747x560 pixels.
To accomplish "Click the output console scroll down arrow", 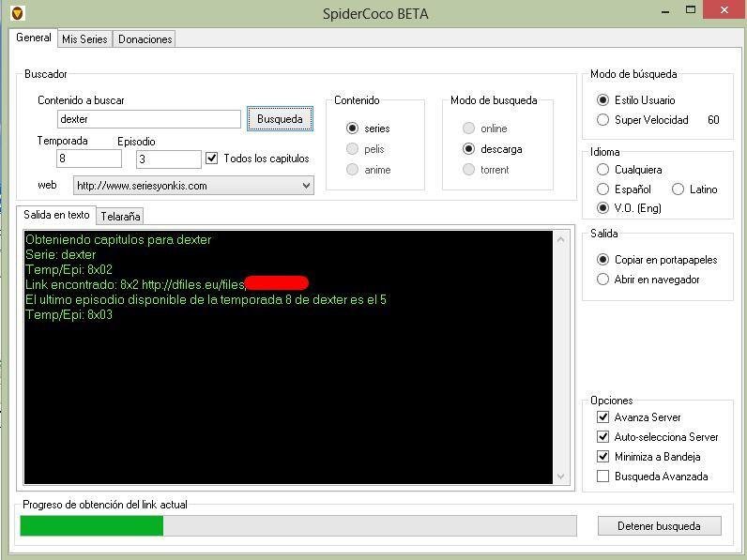I will point(561,477).
